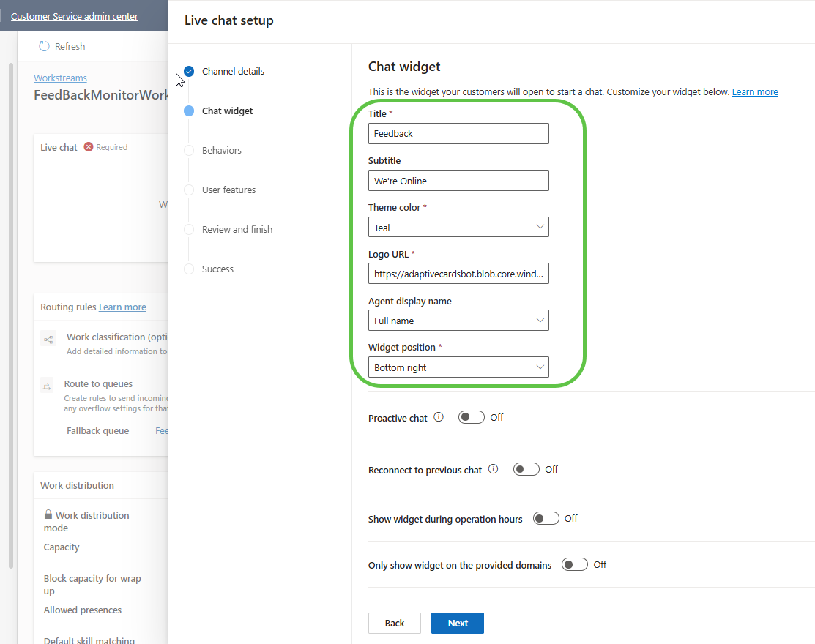815x644 pixels.
Task: Click the Reconnect to previous chat info icon
Action: pos(493,469)
